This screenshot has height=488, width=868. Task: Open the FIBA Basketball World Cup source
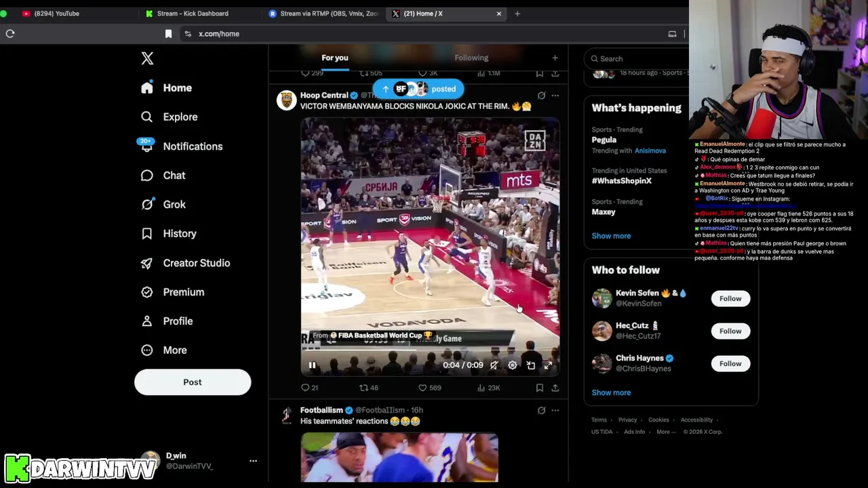point(372,335)
